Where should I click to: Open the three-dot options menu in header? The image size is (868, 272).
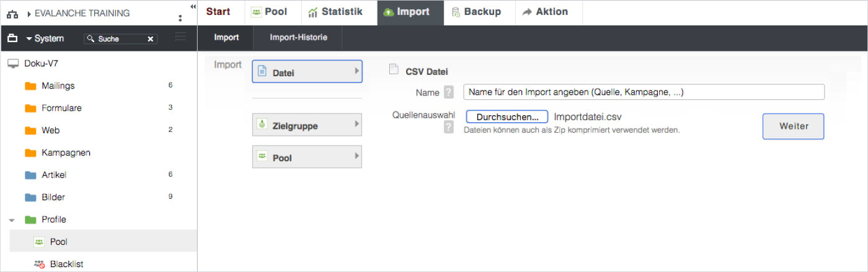[x=180, y=19]
